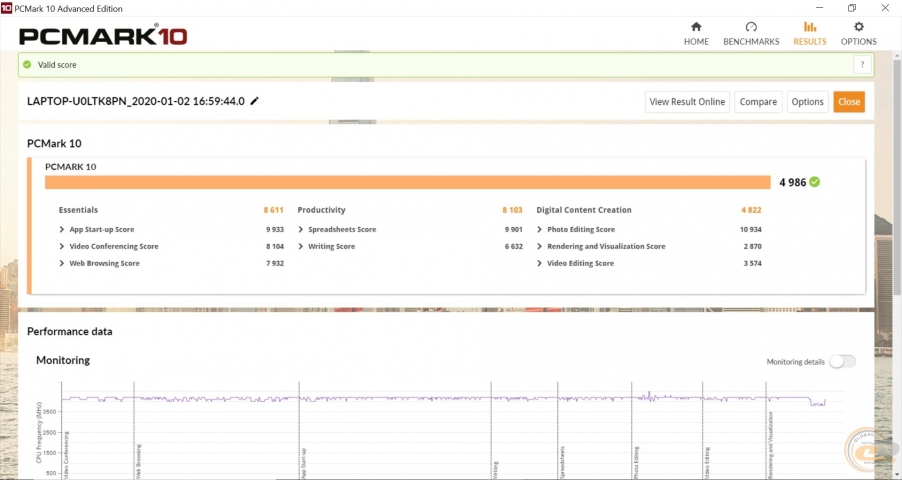
Task: Click the Digital Content Creation score 4 822
Action: click(x=751, y=210)
